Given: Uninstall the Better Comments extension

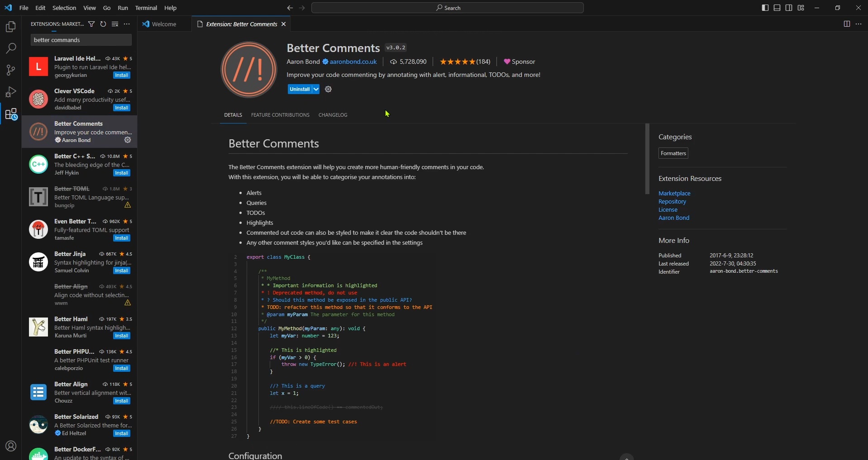Looking at the screenshot, I should pos(300,90).
